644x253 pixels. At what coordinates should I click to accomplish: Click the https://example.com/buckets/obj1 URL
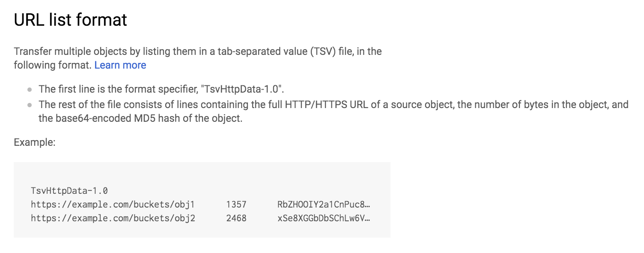(x=113, y=205)
